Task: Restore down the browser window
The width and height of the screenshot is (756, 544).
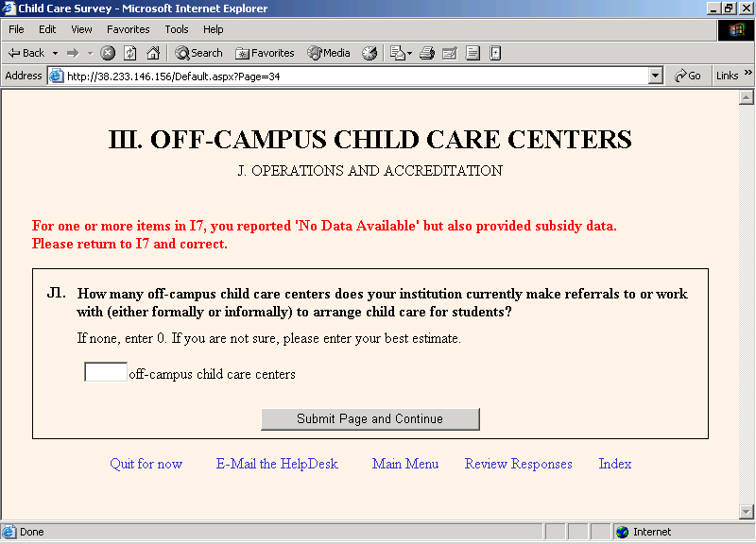Action: click(728, 8)
